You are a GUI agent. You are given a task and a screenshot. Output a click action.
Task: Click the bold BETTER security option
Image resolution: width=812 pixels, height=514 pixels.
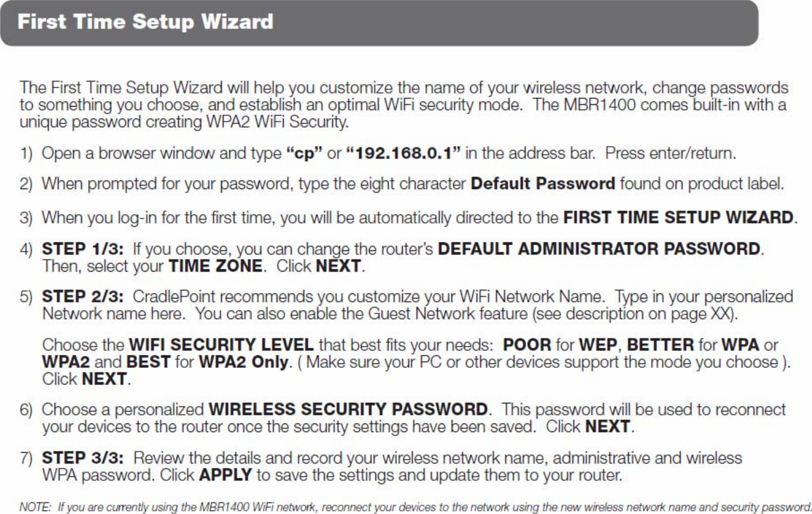(660, 345)
